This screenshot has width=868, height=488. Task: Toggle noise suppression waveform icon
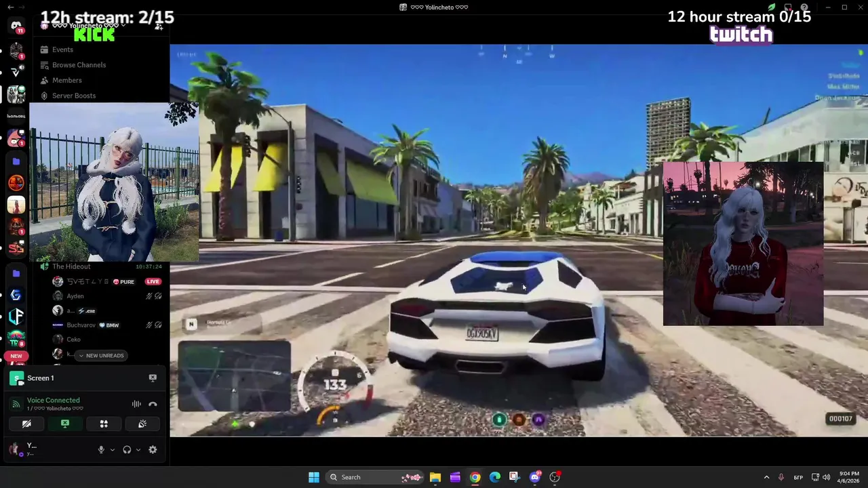(136, 404)
